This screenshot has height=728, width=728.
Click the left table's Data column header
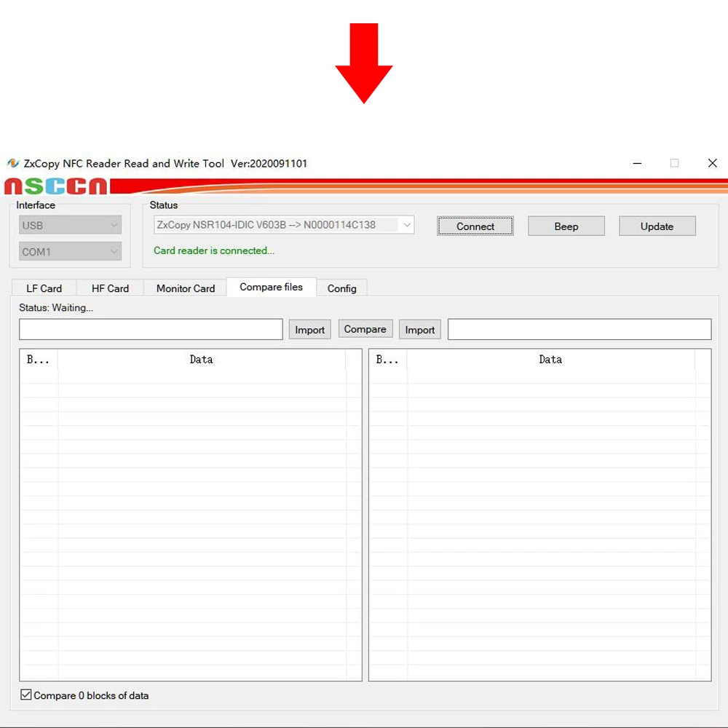point(202,360)
